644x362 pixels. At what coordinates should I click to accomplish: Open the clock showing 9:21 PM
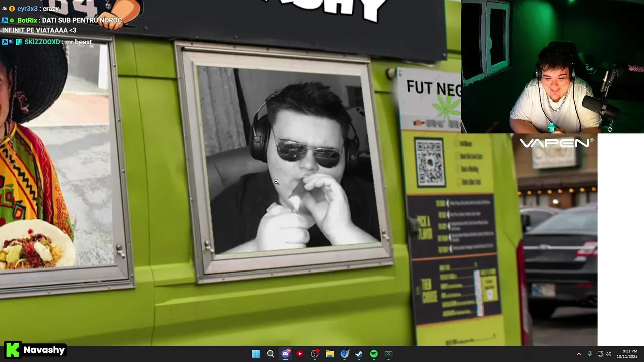click(x=627, y=354)
